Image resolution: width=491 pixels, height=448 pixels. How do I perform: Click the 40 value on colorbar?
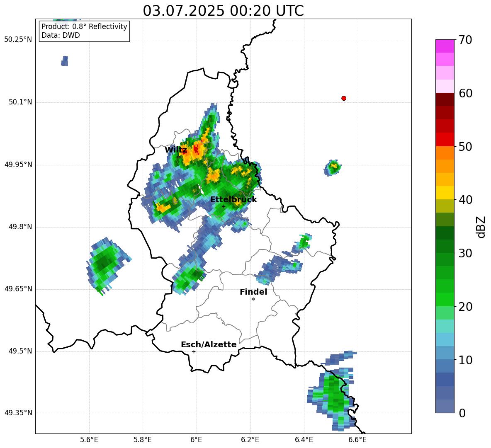[465, 200]
